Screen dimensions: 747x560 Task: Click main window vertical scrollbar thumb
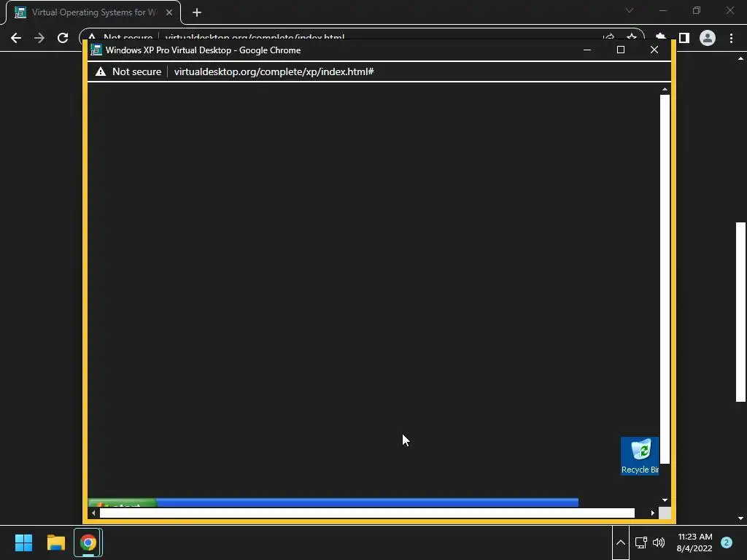tap(740, 312)
